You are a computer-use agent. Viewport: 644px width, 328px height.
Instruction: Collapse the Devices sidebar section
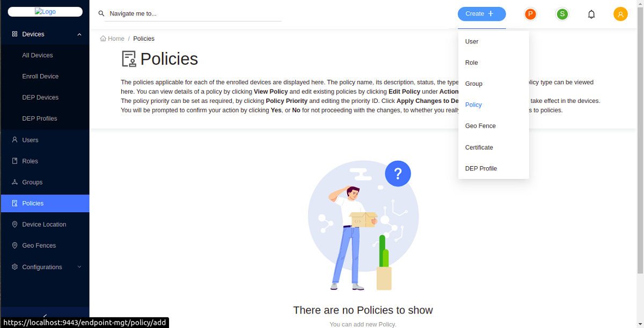pyautogui.click(x=79, y=34)
